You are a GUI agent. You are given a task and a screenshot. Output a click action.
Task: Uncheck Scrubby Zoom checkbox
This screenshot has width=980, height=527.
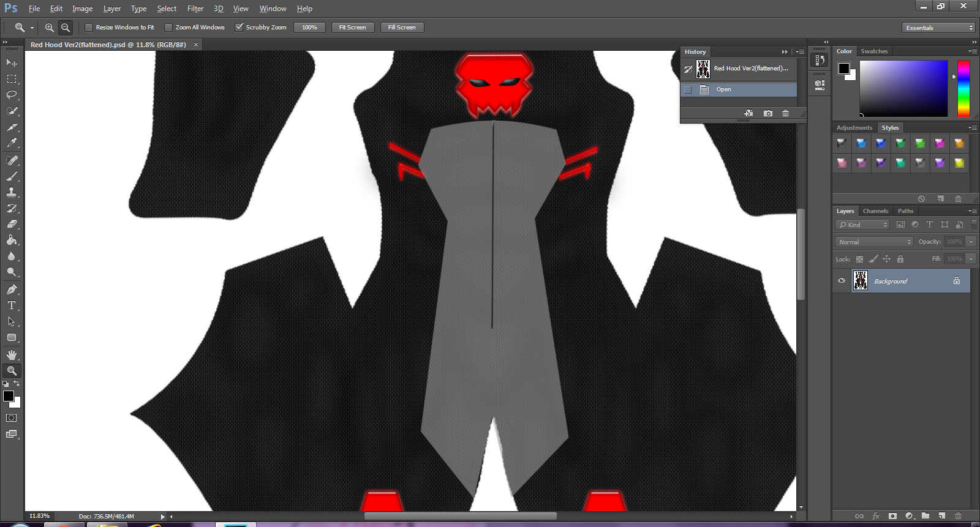pos(239,27)
